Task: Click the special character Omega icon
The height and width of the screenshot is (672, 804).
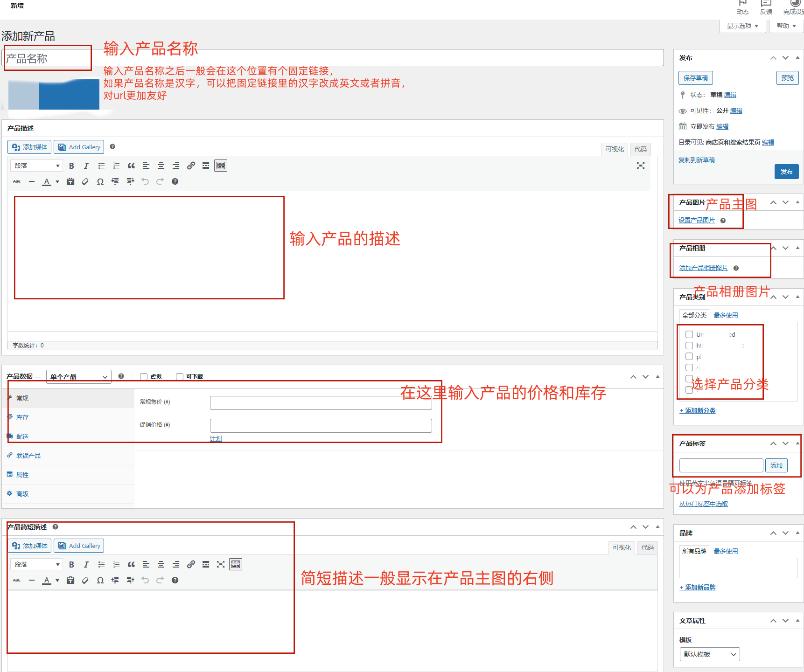Action: click(x=100, y=182)
